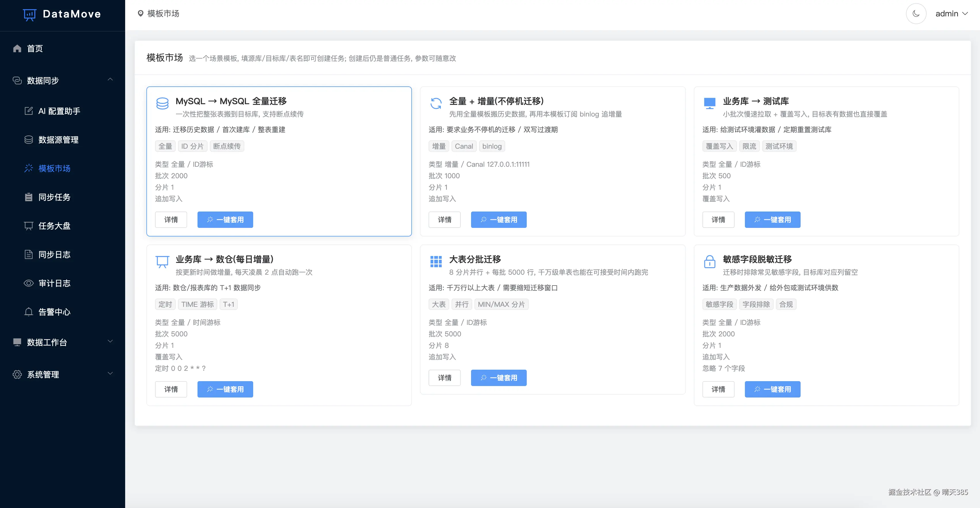
Task: Click the grid icon of 大表分批迁移
Action: tap(436, 261)
